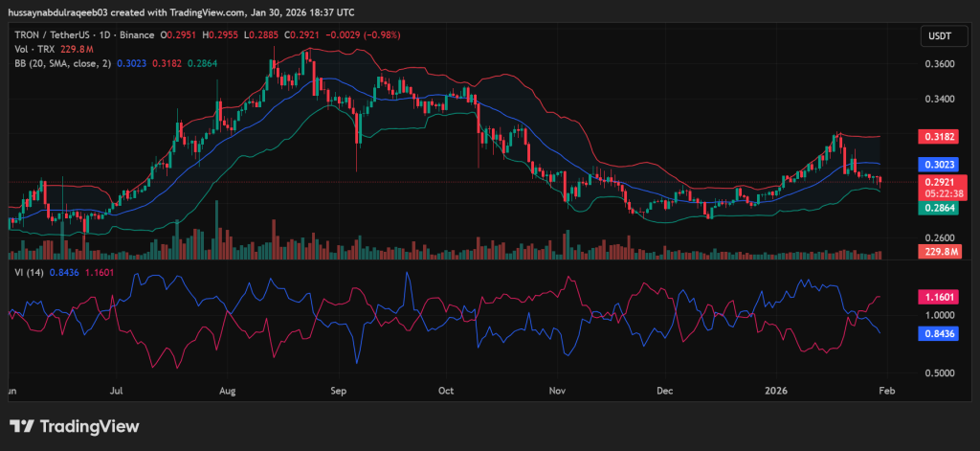Click the Aug label on time axis
The height and width of the screenshot is (451, 980).
tap(227, 391)
